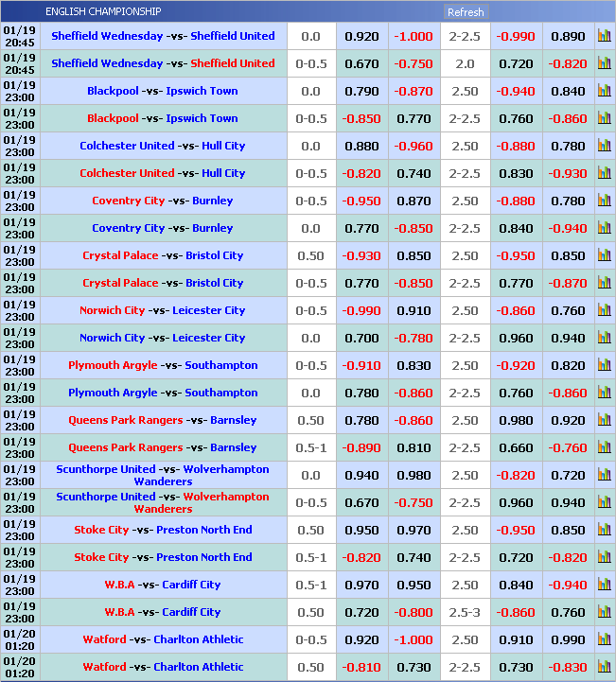This screenshot has width=616, height=682.
Task: Open chart icon for Blackpool 0-0.5 handicap row
Action: point(604,119)
